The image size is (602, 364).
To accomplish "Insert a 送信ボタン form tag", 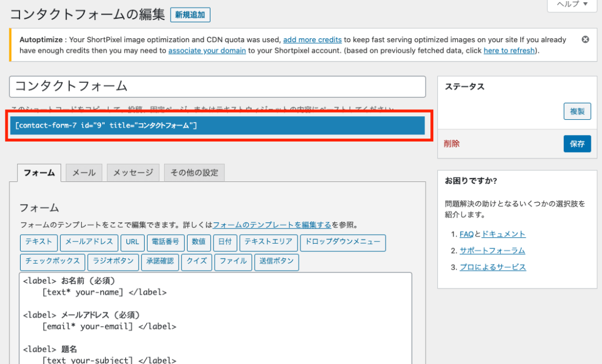I will pos(276,262).
